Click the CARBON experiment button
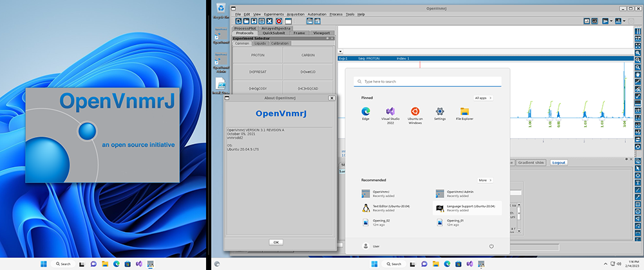Screen dimensions: 644x270 (x=308, y=55)
